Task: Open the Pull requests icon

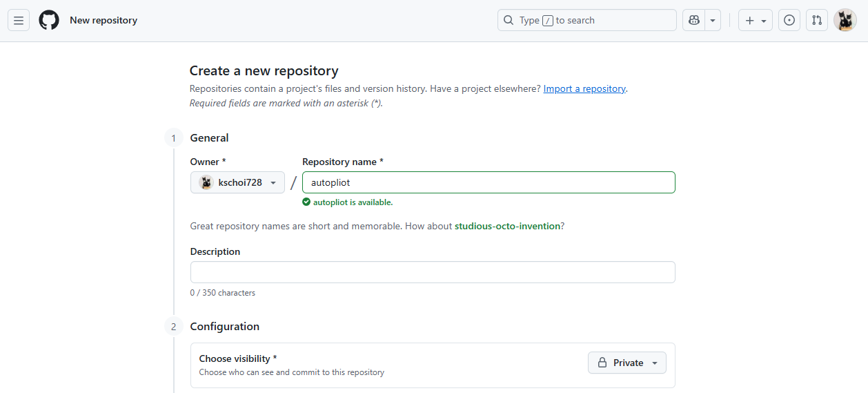Action: [x=817, y=21]
